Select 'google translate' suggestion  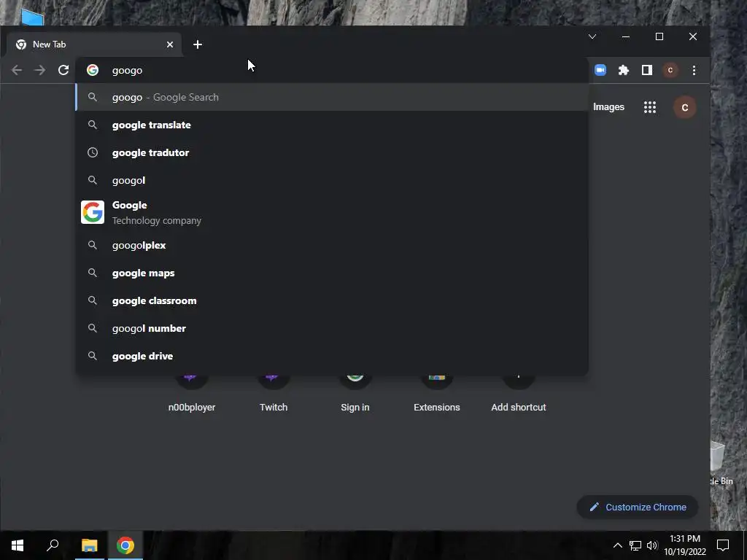332,125
